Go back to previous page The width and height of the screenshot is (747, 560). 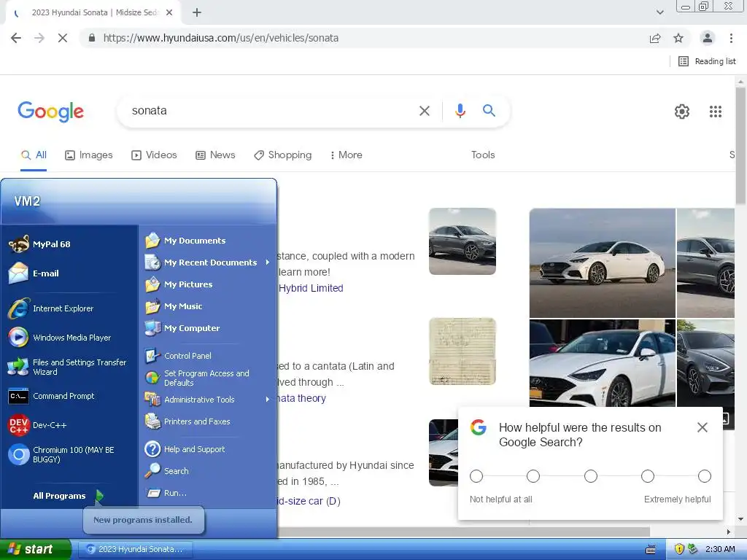(x=16, y=38)
